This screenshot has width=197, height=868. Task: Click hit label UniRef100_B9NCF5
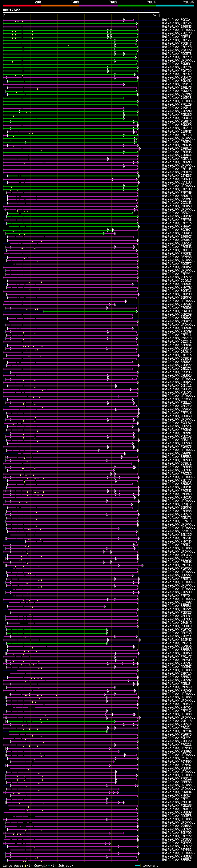point(177,91)
